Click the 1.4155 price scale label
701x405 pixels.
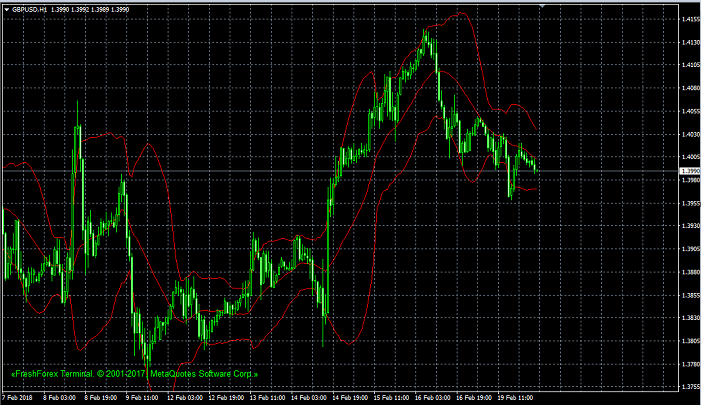tap(689, 19)
